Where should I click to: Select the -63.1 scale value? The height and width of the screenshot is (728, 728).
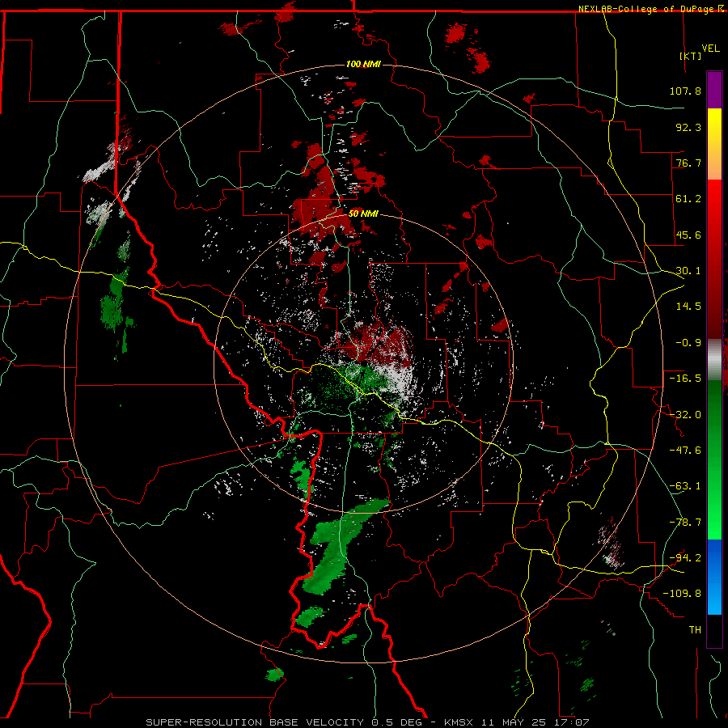point(685,486)
